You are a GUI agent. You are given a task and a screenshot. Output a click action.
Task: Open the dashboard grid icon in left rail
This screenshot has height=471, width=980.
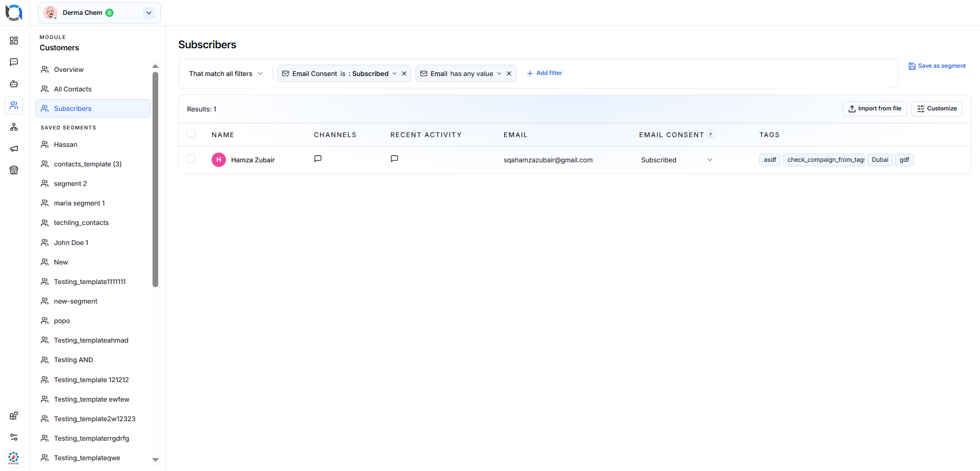click(14, 41)
